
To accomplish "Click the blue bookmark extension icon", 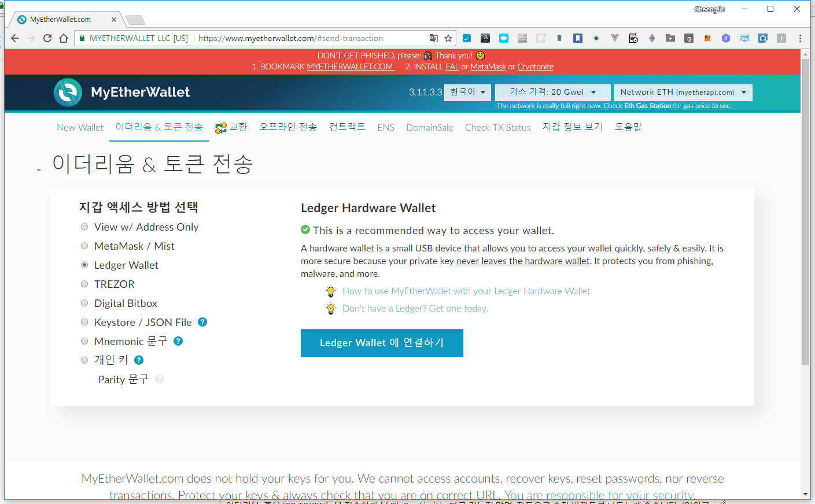I will click(578, 38).
